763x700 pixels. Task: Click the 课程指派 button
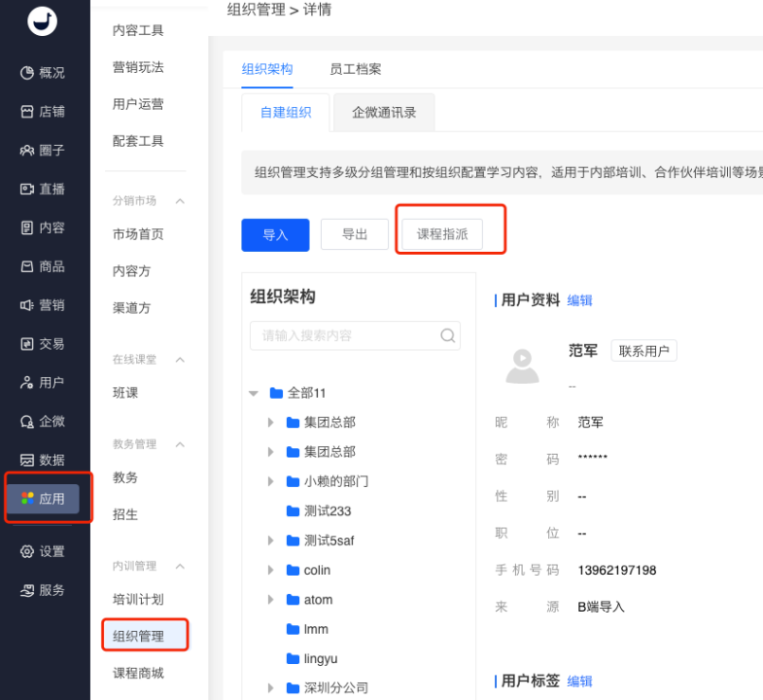(x=442, y=234)
